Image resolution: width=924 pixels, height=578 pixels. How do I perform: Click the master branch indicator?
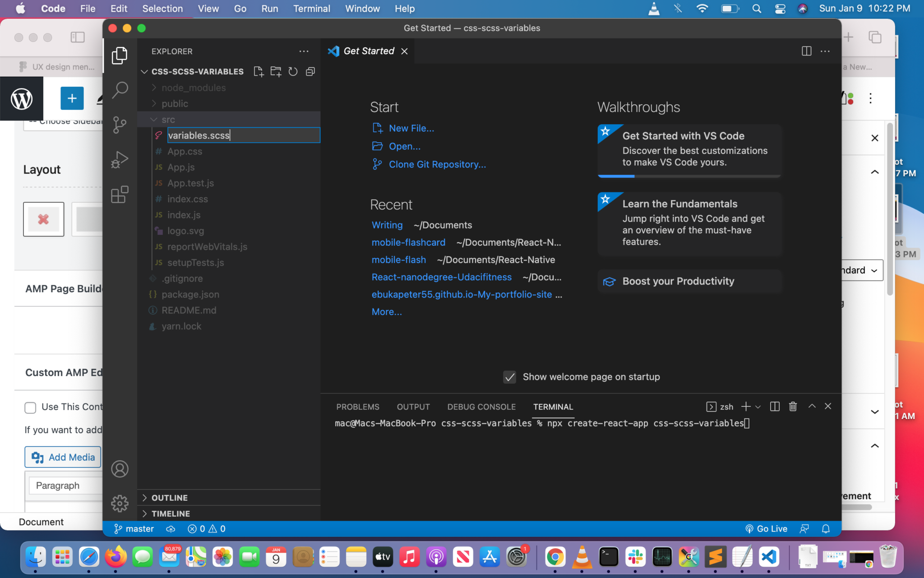click(x=134, y=529)
